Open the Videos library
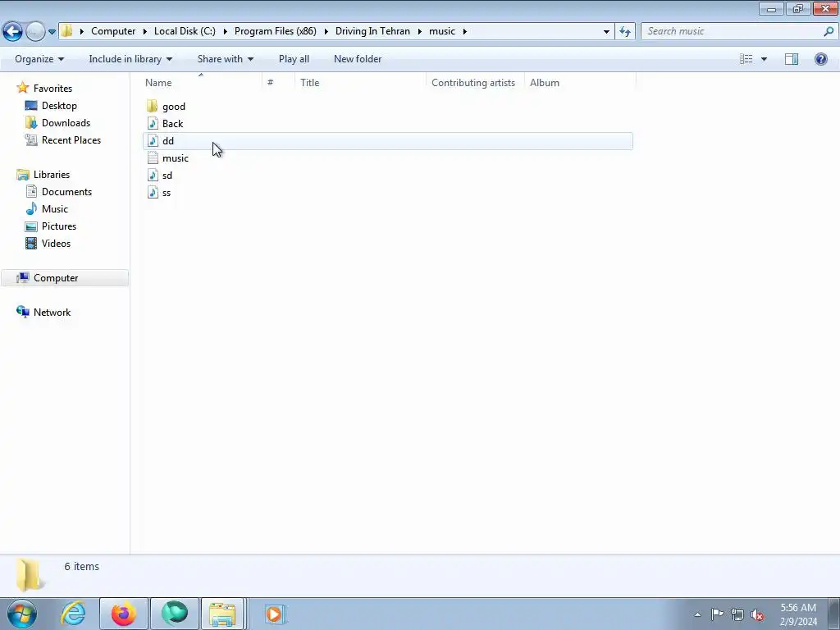This screenshot has height=630, width=840. [56, 243]
